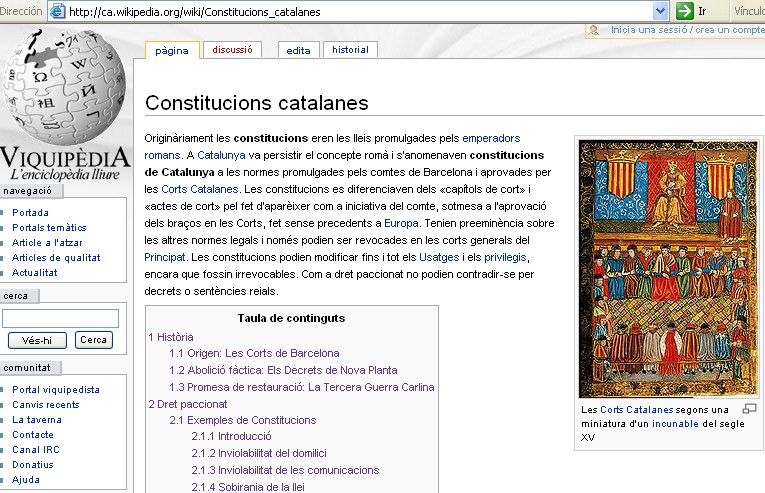Click the Taula de continguts heading
Viewport: 765px width, 493px height.
pyautogui.click(x=291, y=318)
